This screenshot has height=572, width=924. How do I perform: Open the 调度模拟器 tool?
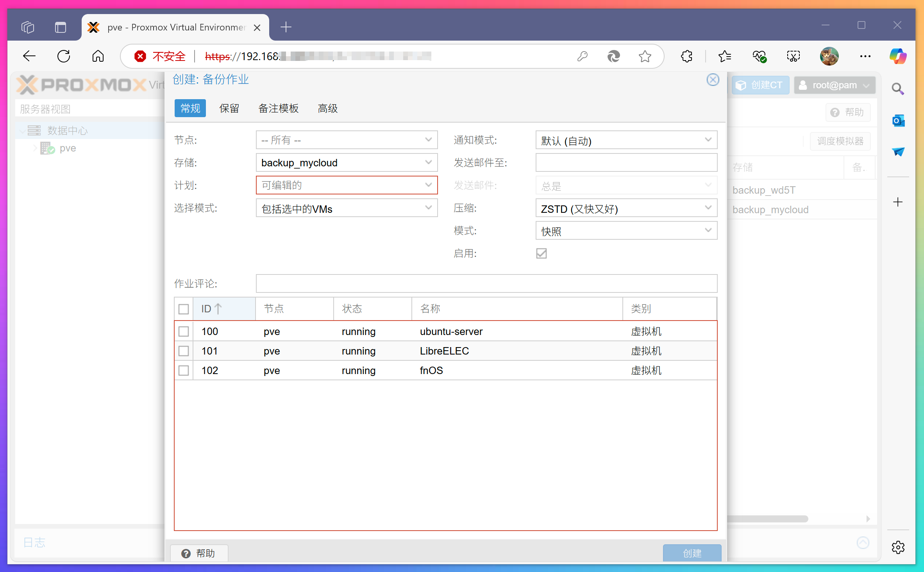tap(840, 141)
